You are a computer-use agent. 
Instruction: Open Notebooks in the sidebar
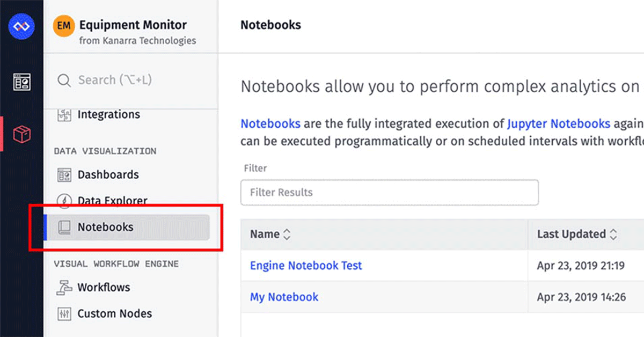tap(106, 228)
